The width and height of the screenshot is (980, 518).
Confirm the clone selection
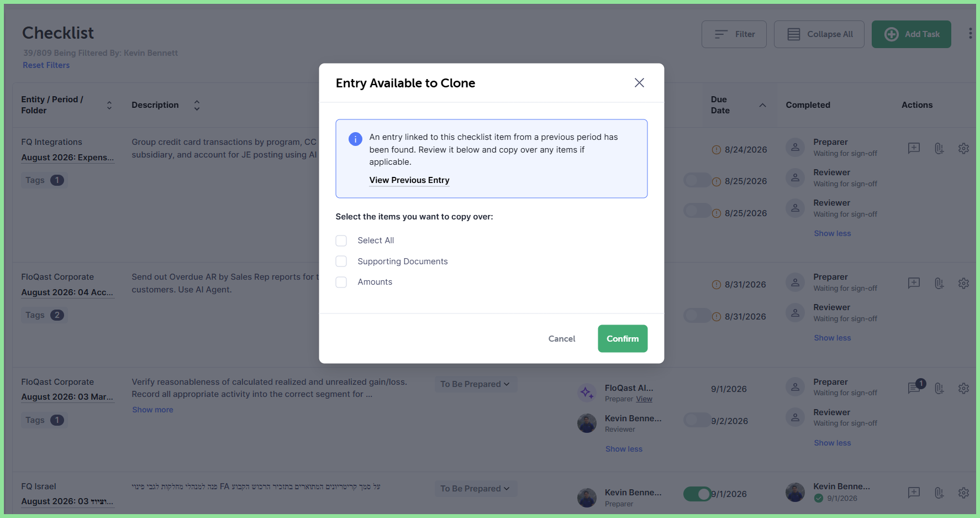pyautogui.click(x=623, y=338)
